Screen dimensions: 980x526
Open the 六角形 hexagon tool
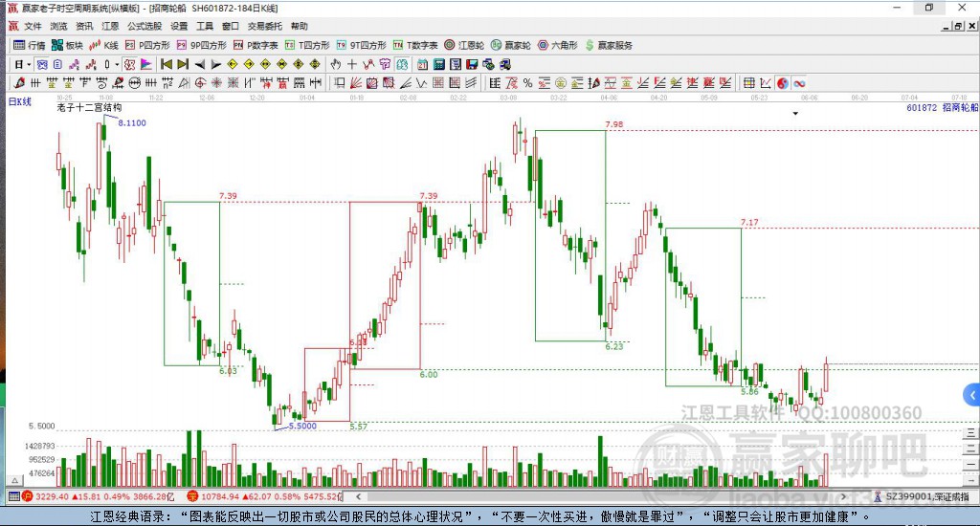558,45
